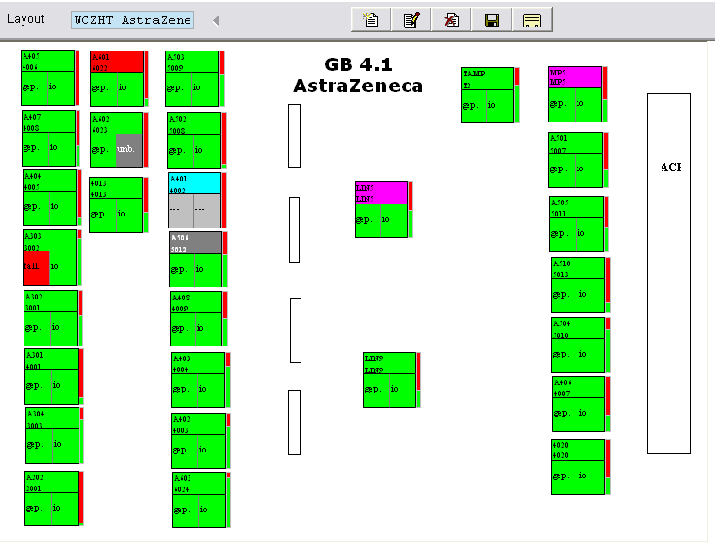Image resolution: width=715 pixels, height=545 pixels.
Task: Click the gray '---' left cell of A401
Action: point(181,211)
